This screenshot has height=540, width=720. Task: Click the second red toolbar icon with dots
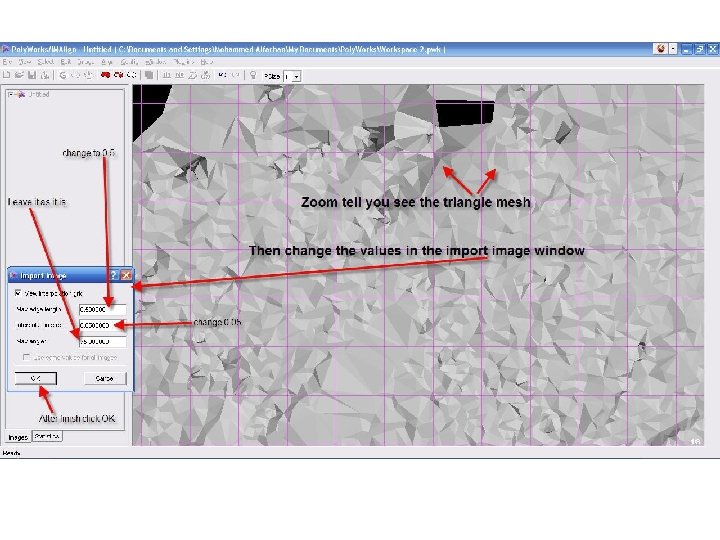pos(119,75)
